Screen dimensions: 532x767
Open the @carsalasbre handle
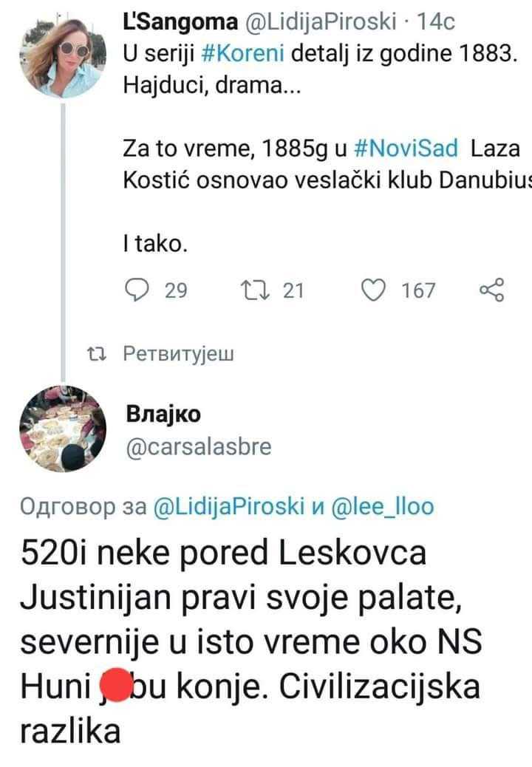pos(199,446)
